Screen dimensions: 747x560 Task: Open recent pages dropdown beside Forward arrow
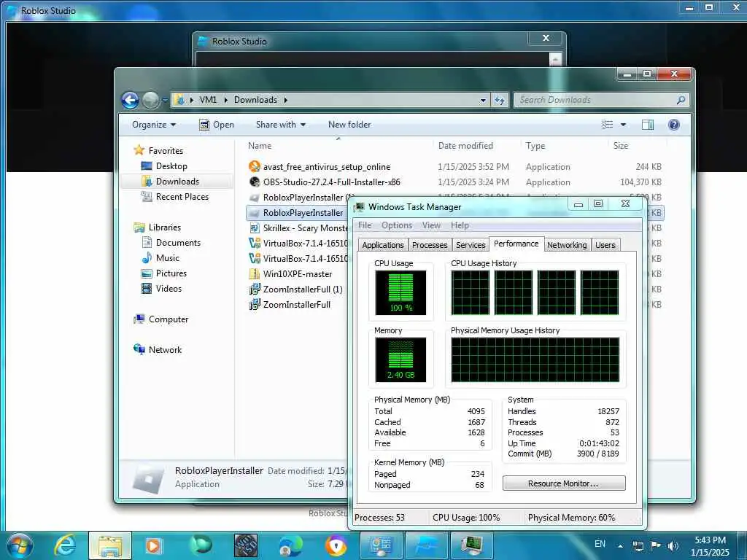[x=165, y=100]
